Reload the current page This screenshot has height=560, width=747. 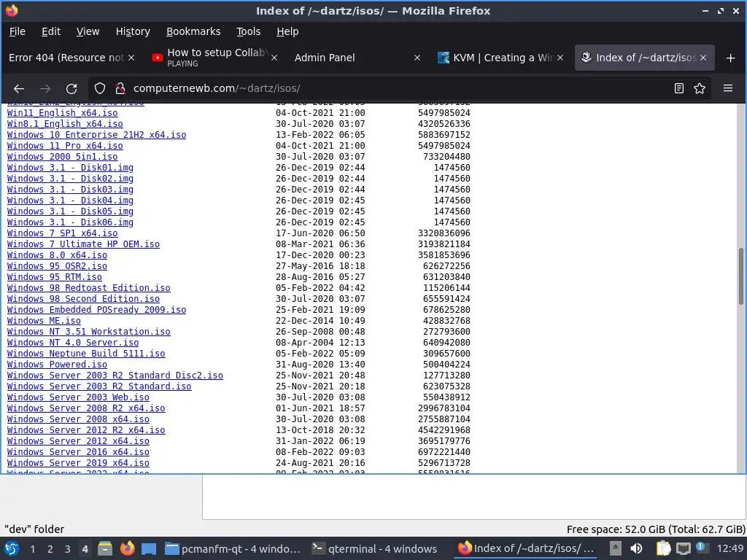point(71,88)
